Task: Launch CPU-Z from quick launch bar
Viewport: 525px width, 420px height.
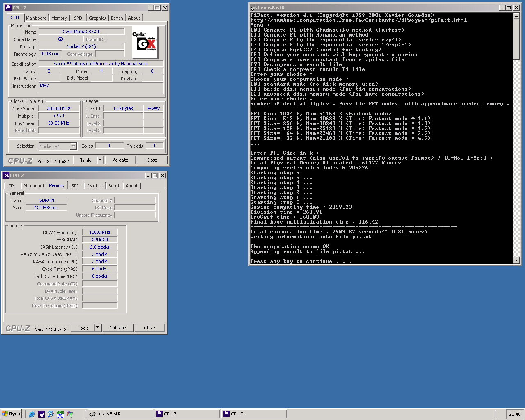Action: (x=41, y=414)
